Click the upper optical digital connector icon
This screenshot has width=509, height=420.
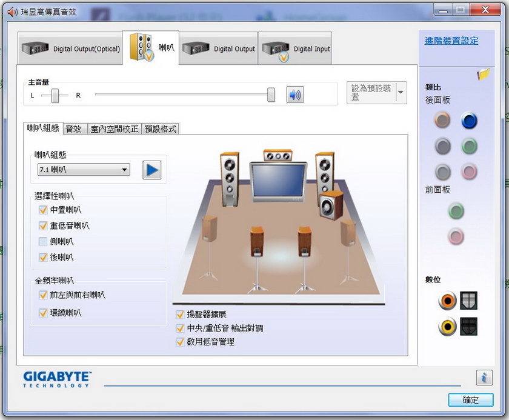coord(468,300)
